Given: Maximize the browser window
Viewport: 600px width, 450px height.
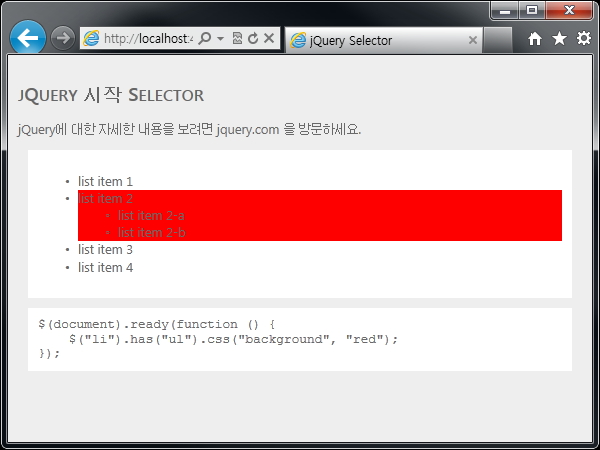Looking at the screenshot, I should coord(532,10).
